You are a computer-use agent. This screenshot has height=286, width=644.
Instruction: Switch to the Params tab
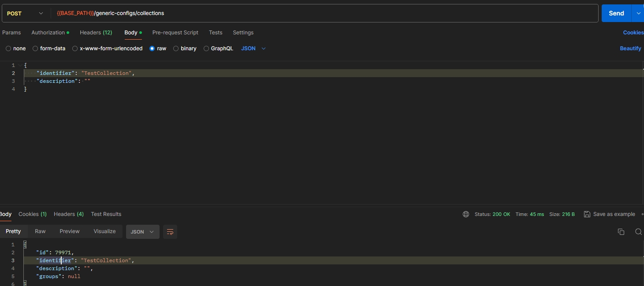[x=11, y=33]
